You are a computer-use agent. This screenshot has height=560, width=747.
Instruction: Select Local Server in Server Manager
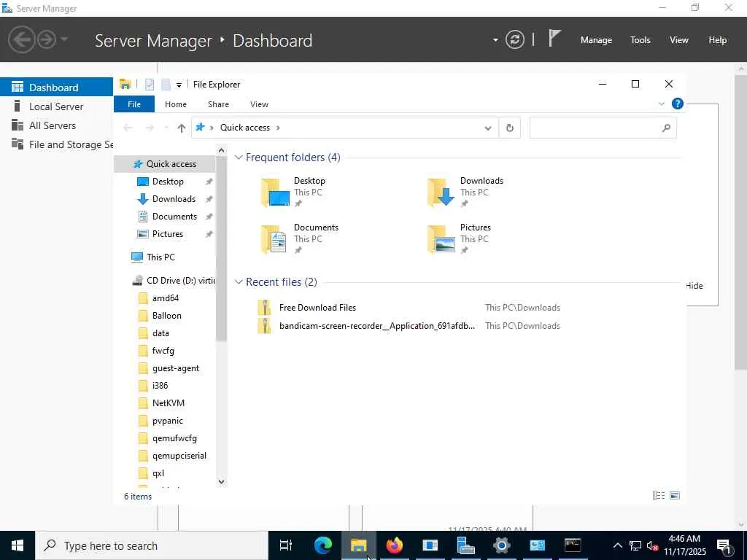click(x=56, y=106)
